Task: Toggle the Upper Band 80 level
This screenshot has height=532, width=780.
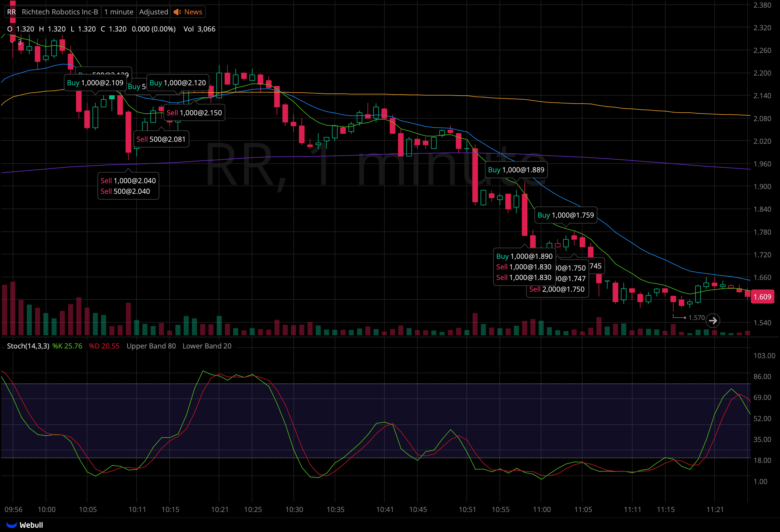Action: [151, 346]
